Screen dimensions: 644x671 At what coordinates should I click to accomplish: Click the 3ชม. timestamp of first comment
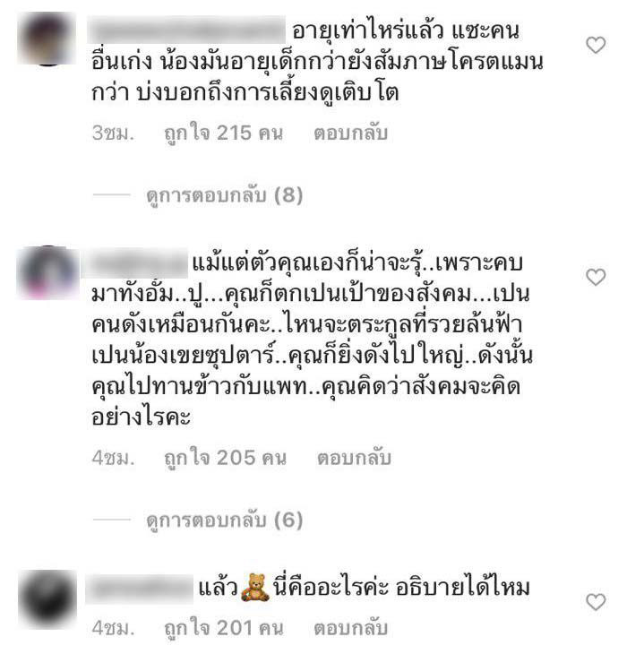(x=113, y=133)
